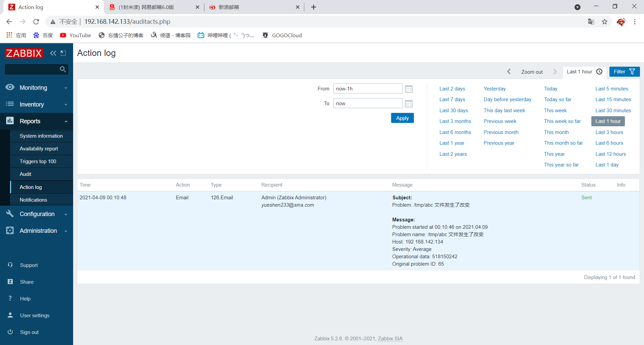The image size is (644, 345).
Task: Expand the Configuration menu section
Action: 37,214
